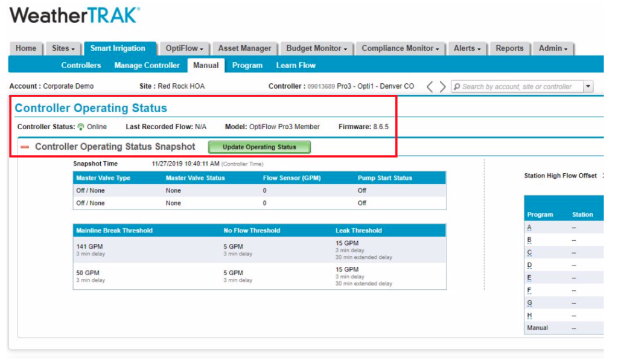Click program C link

pos(529,253)
